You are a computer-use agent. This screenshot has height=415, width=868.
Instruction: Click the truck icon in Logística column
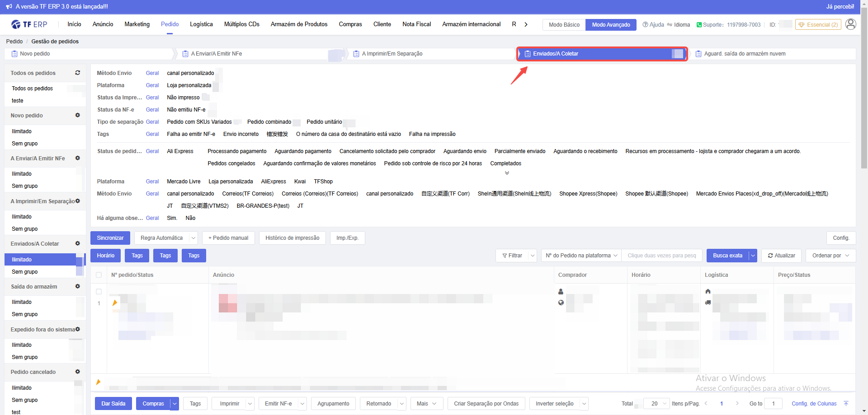[708, 303]
